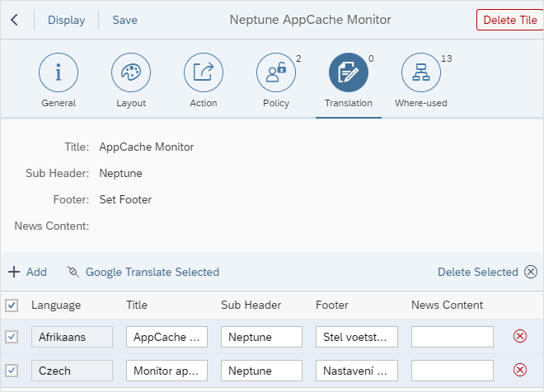Click the Czech News Content field
Screen dimensions: 544x392
(453, 371)
